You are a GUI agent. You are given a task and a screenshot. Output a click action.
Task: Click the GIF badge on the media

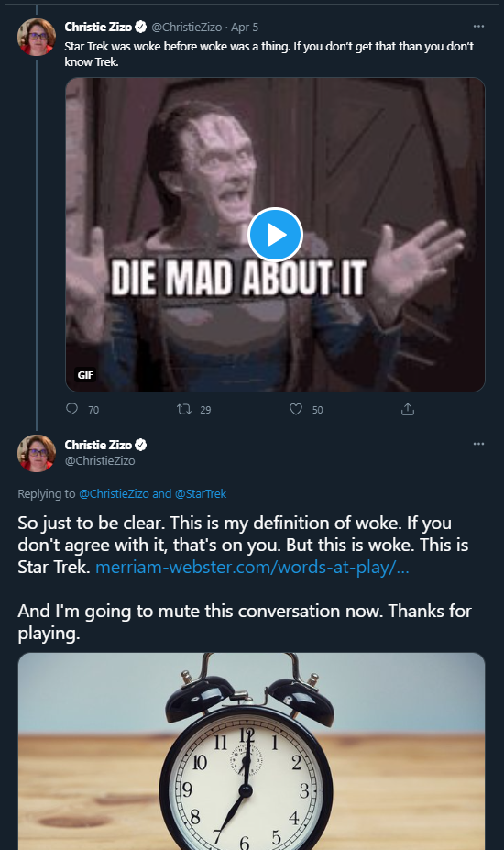pos(85,375)
